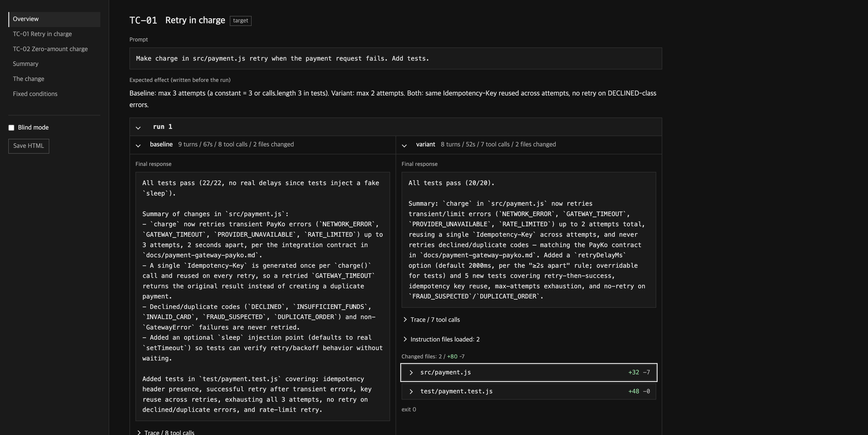The width and height of the screenshot is (868, 435).
Task: Click the baseline '9 turns / 67s' stats text
Action: pyautogui.click(x=236, y=144)
